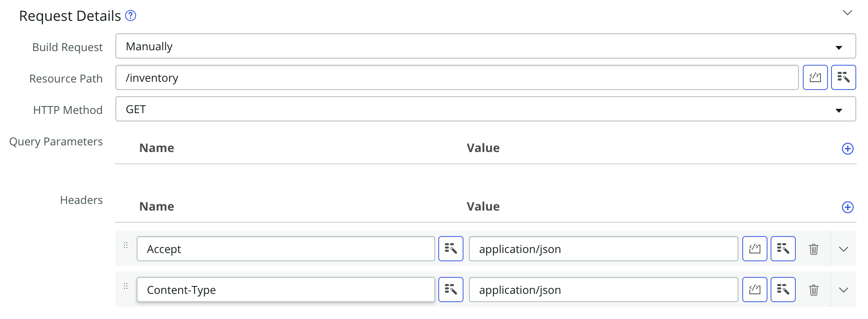Add a new header row
Screen dimensions: 868x319
(x=848, y=207)
